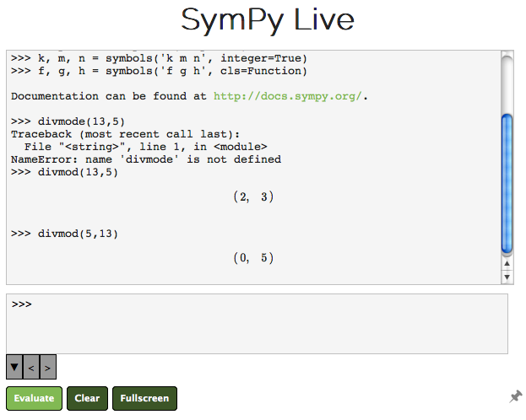Click the pin icon at bottom right
526x420 pixels.
point(516,396)
